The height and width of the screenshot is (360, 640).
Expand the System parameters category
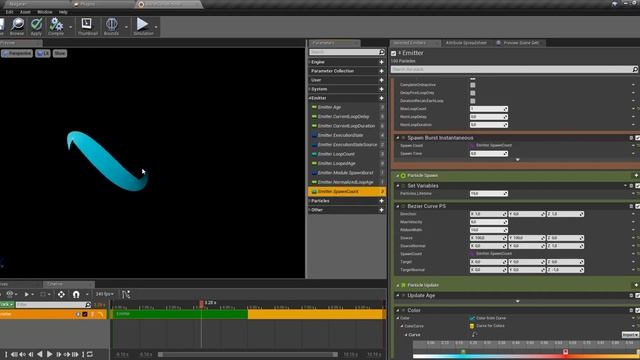point(310,89)
